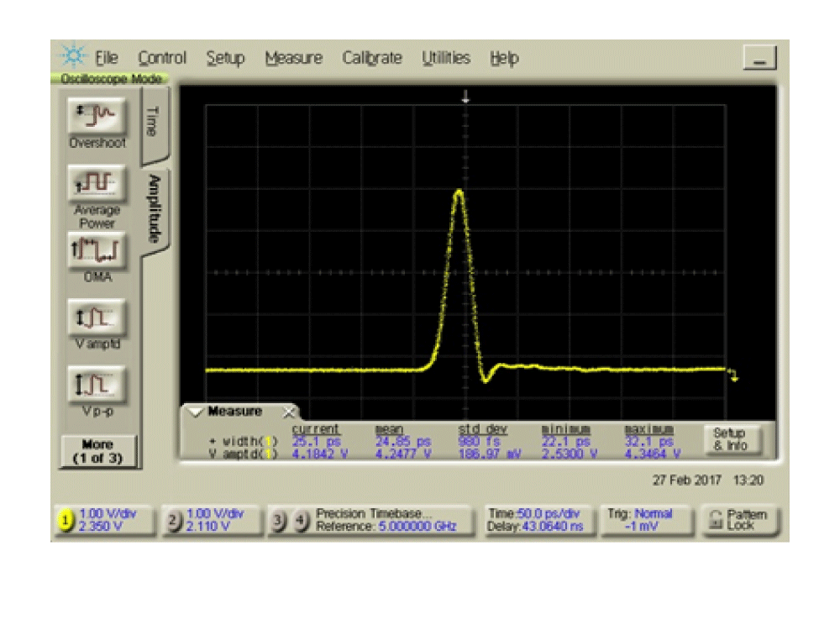Select the maximum width value 32.1 ps
This screenshot has width=840, height=630.
(649, 442)
